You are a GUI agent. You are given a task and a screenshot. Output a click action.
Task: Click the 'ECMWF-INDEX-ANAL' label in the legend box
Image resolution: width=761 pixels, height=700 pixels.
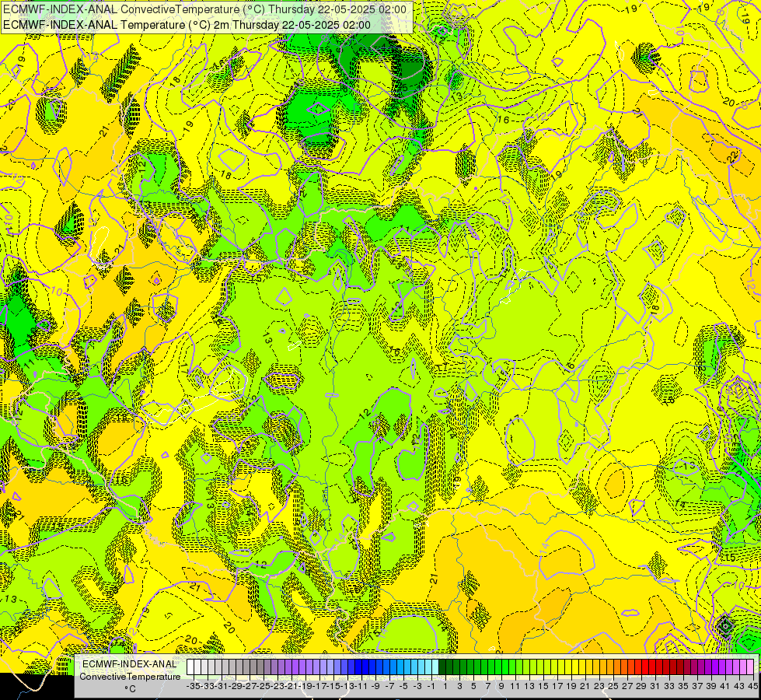[x=130, y=664]
